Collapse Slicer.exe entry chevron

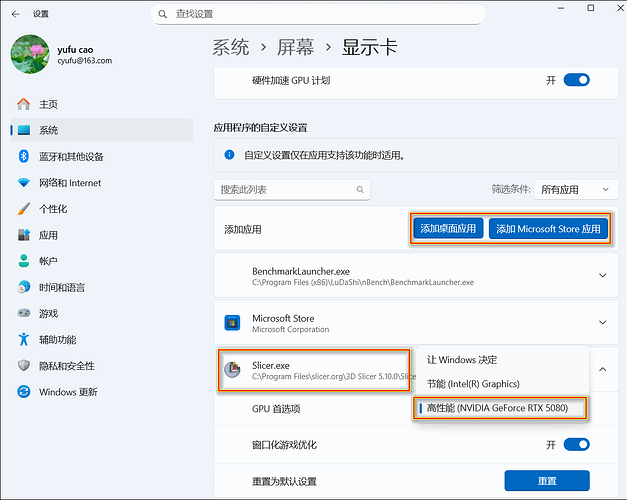tap(602, 369)
